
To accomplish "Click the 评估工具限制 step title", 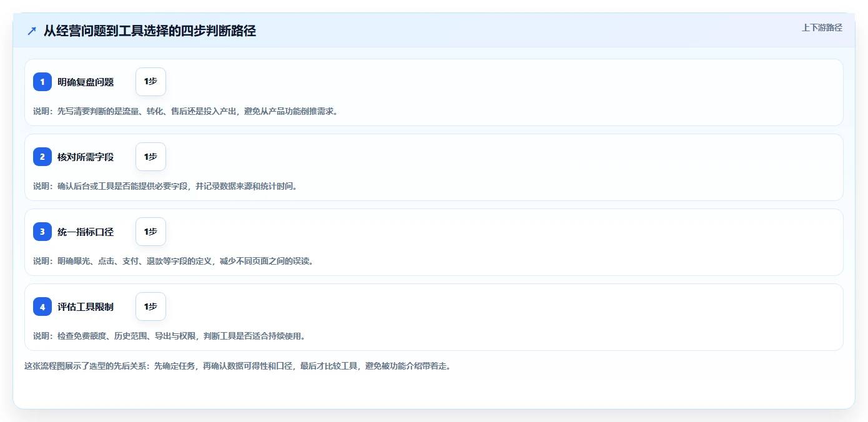I will (86, 307).
